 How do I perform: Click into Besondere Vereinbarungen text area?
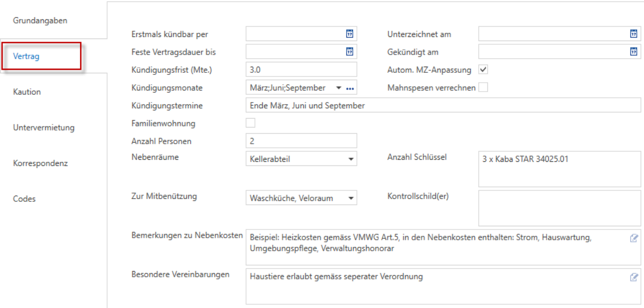[x=443, y=286]
